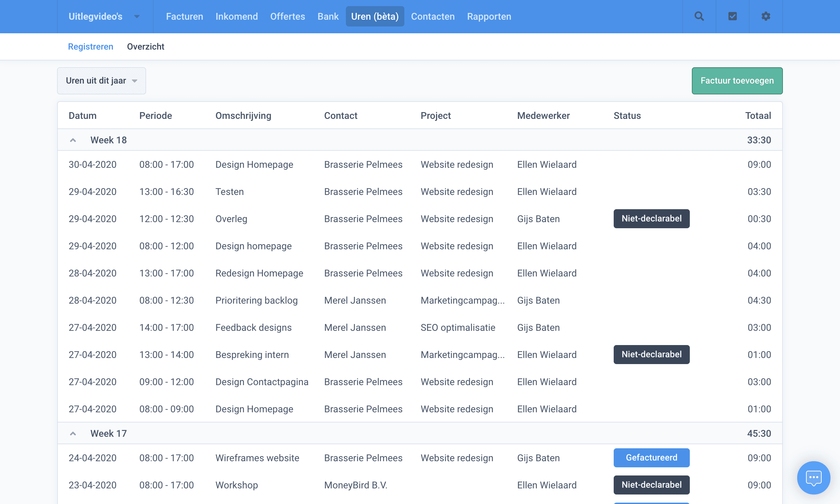
Task: Open the 'Uren uit dit jaar' filter
Action: [x=101, y=81]
